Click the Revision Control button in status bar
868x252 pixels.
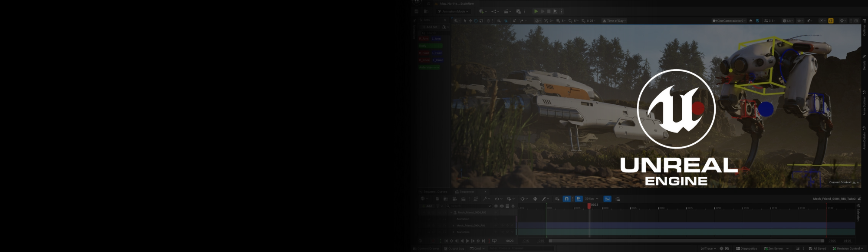point(848,249)
